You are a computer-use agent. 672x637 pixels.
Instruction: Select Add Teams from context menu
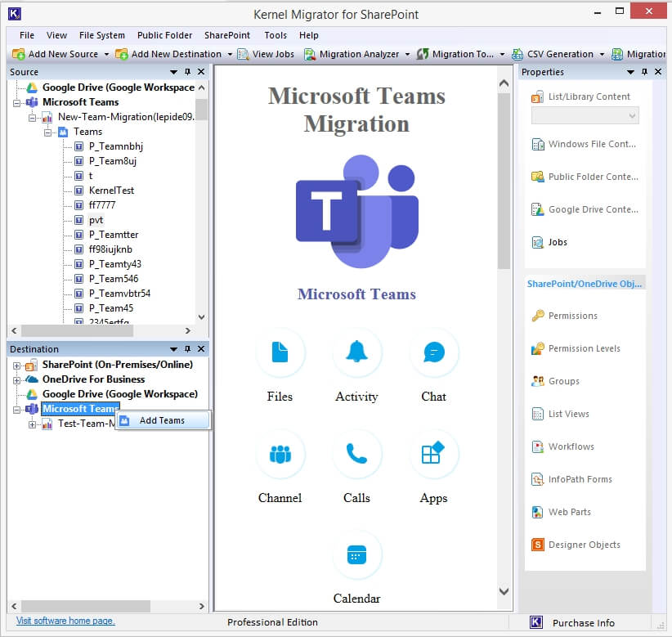coord(162,420)
